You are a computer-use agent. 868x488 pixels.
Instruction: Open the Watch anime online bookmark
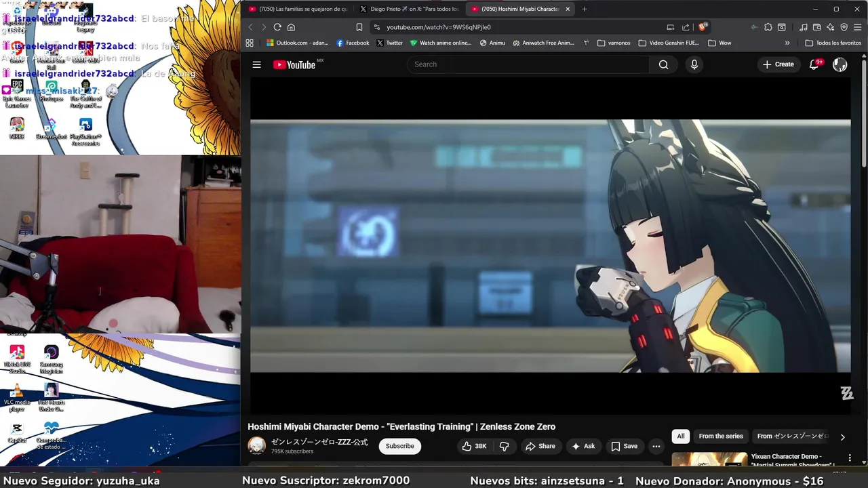pyautogui.click(x=440, y=43)
